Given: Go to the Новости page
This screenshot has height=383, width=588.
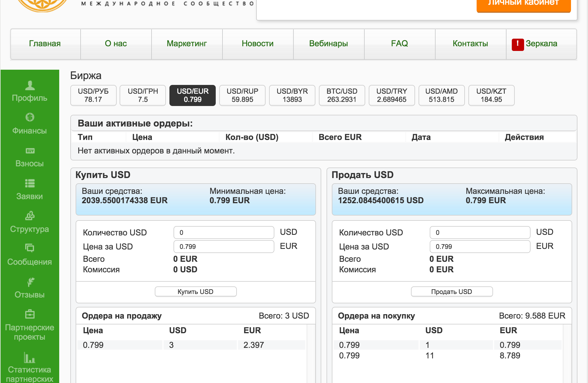Looking at the screenshot, I should coord(258,44).
